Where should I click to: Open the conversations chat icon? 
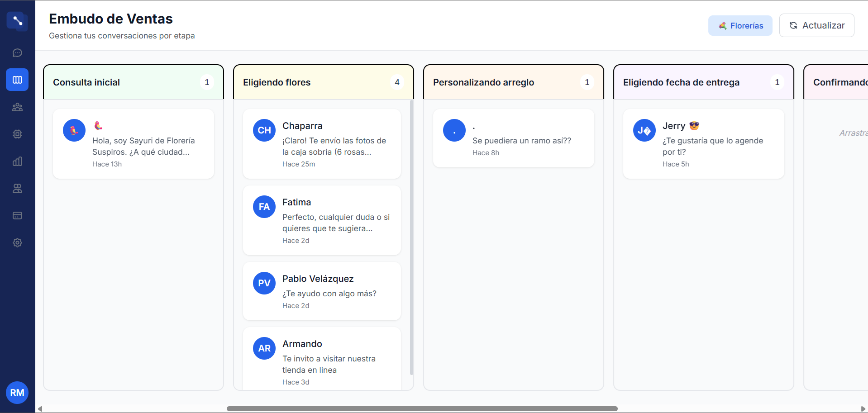[x=17, y=53]
